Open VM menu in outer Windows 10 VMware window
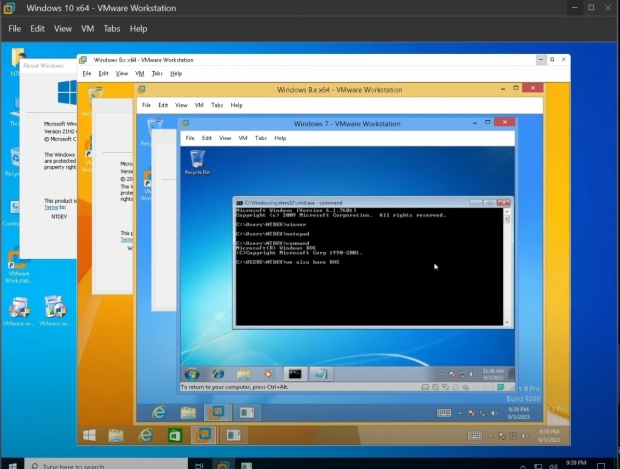The width and height of the screenshot is (620, 469). pyautogui.click(x=87, y=28)
